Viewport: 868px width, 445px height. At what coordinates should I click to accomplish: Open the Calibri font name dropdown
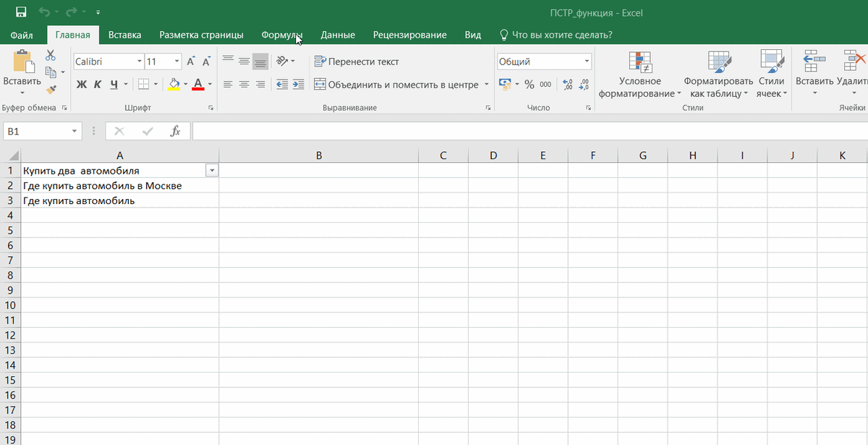(140, 62)
